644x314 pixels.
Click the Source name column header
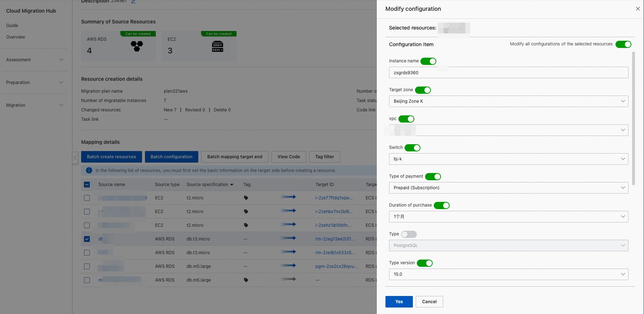coord(112,185)
